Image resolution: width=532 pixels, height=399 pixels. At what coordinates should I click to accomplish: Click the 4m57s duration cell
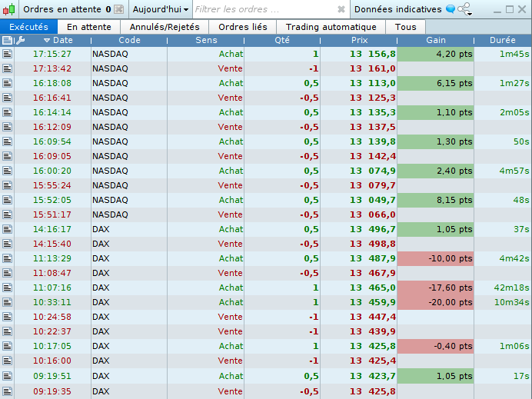[503, 171]
